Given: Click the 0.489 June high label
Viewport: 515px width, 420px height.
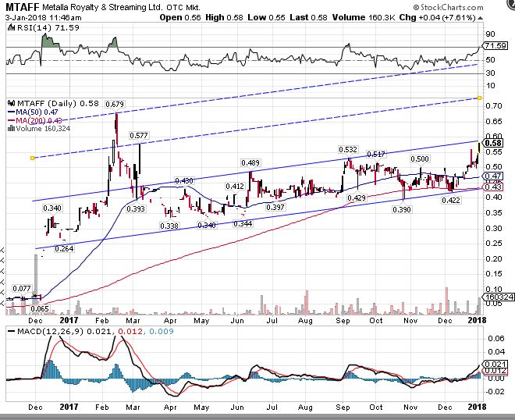Looking at the screenshot, I should (250, 162).
